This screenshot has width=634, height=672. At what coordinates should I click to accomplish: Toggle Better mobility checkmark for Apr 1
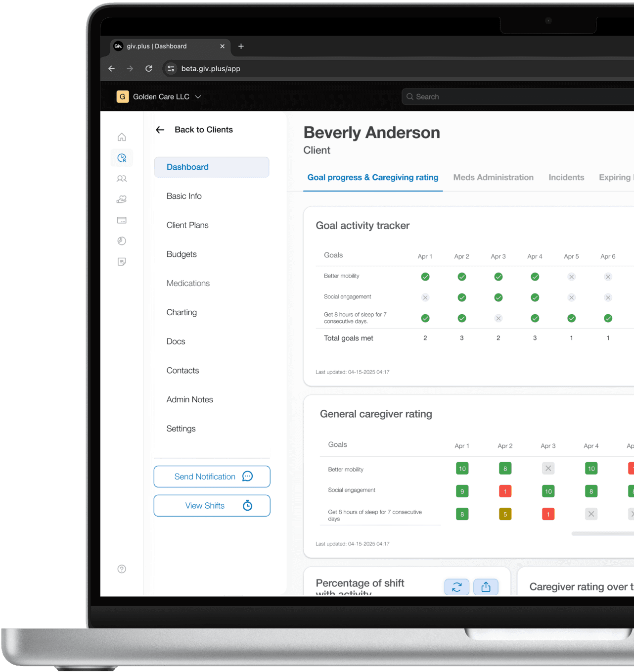(x=425, y=277)
